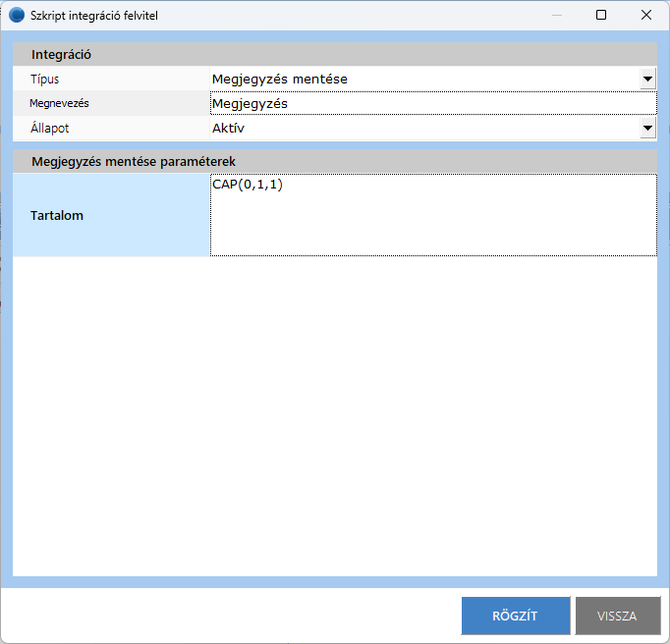This screenshot has width=670, height=644.
Task: Expand the Állapot dropdown arrow
Action: (647, 129)
